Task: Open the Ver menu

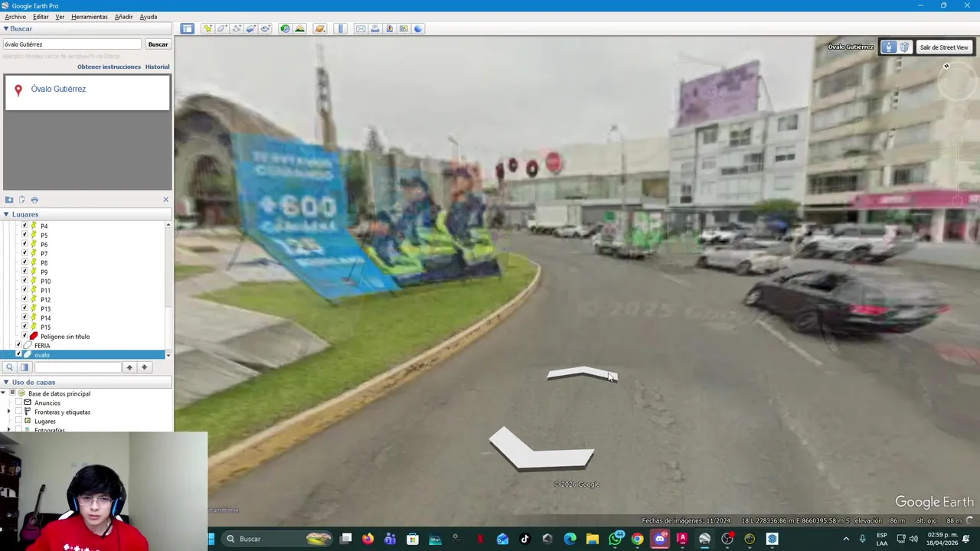Action: click(x=60, y=17)
